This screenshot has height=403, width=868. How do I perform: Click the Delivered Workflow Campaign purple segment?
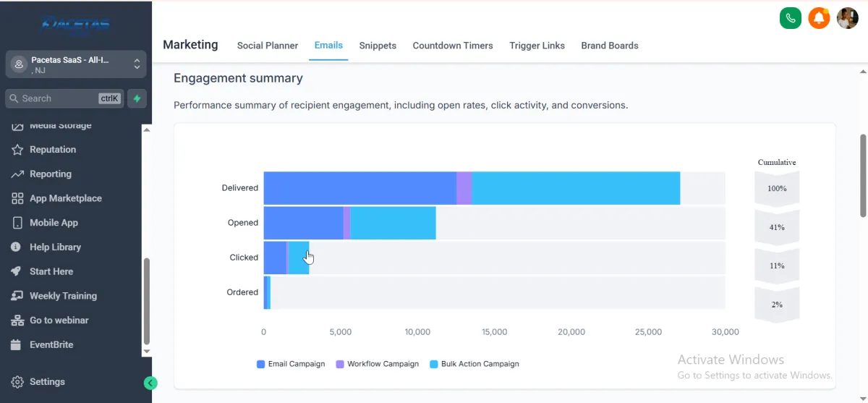pyautogui.click(x=464, y=188)
